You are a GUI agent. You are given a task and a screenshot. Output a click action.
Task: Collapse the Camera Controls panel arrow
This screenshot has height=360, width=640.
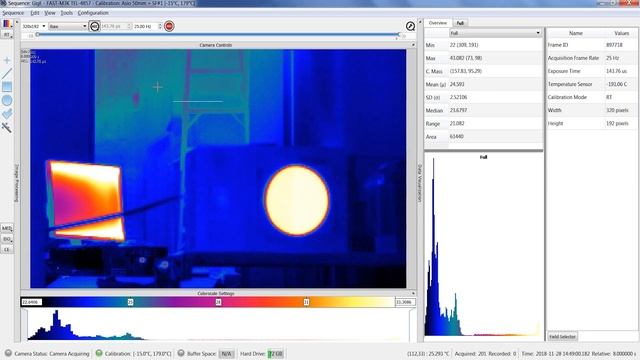click(x=413, y=45)
